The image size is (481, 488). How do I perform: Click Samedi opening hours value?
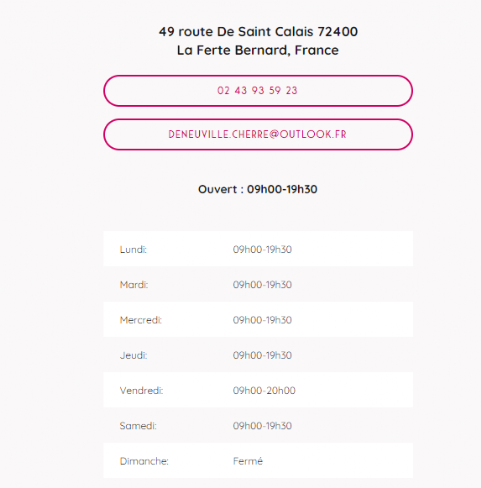[x=262, y=426]
